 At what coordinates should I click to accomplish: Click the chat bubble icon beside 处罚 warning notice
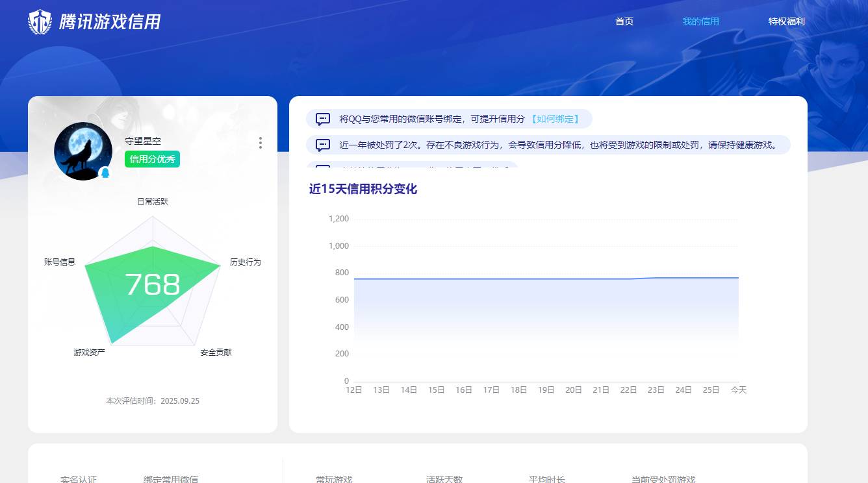click(x=322, y=145)
